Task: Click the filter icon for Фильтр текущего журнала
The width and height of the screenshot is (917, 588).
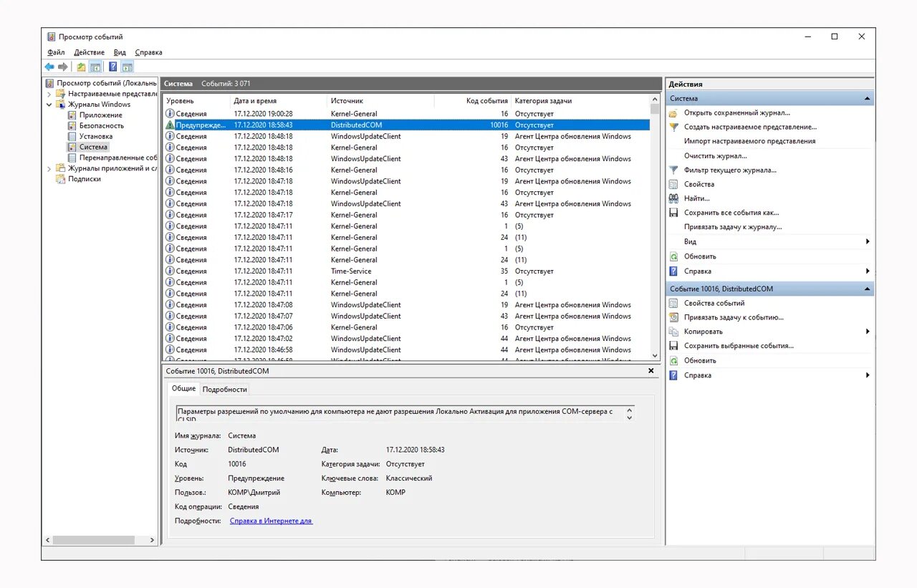Action: coord(673,170)
